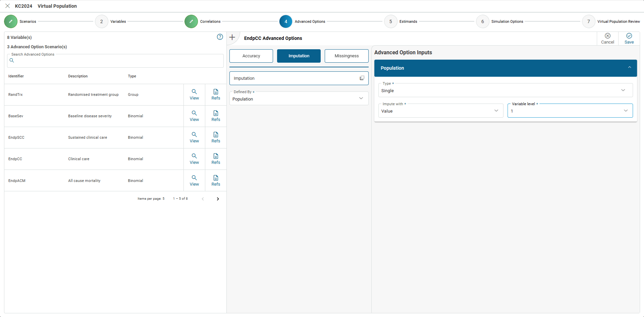The image size is (644, 317).
Task: View the EndpSCC variable
Action: [x=194, y=137]
